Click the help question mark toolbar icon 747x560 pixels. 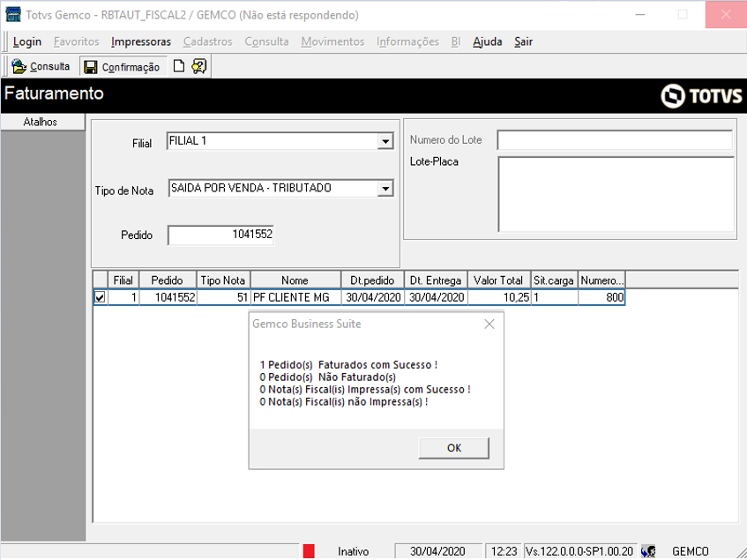pyautogui.click(x=199, y=66)
